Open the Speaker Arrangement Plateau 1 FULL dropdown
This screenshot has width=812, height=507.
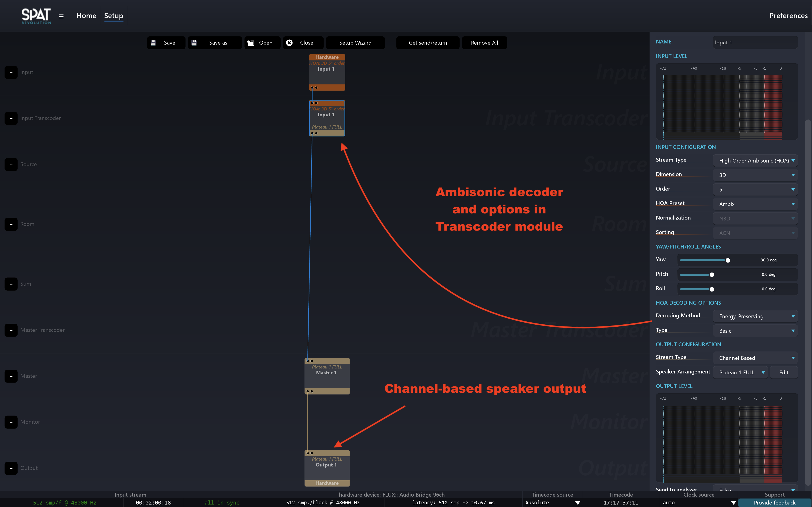(x=740, y=373)
